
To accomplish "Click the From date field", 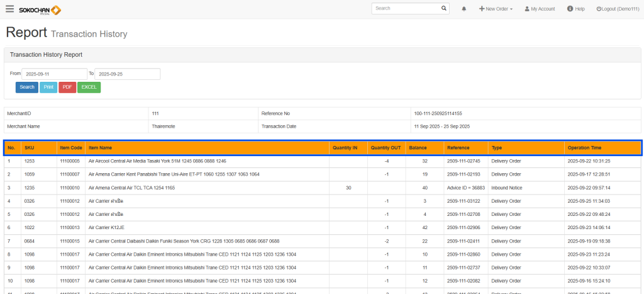I will (x=54, y=74).
